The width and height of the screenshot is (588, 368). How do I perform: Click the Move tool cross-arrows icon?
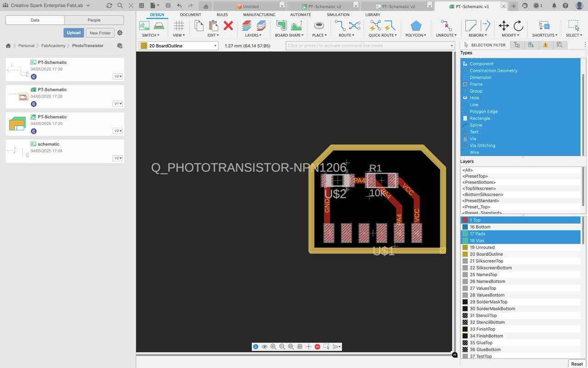(x=504, y=26)
